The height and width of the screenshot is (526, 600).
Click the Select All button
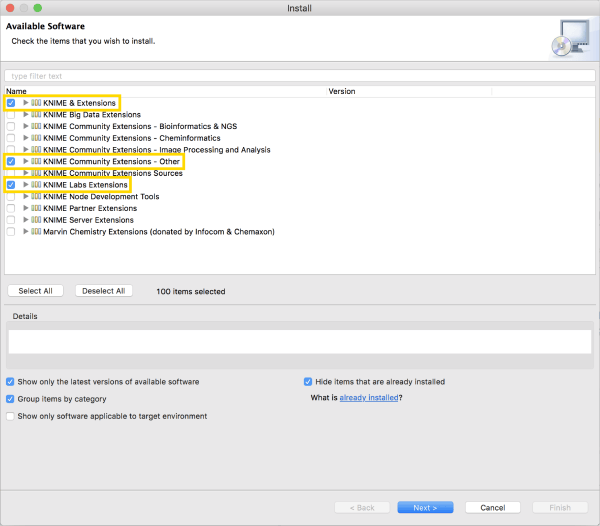(x=36, y=291)
